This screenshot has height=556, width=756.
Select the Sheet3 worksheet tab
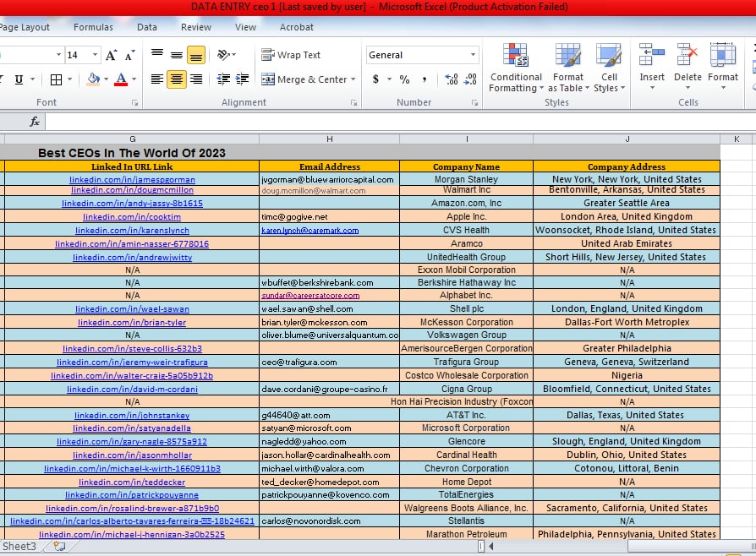19,547
